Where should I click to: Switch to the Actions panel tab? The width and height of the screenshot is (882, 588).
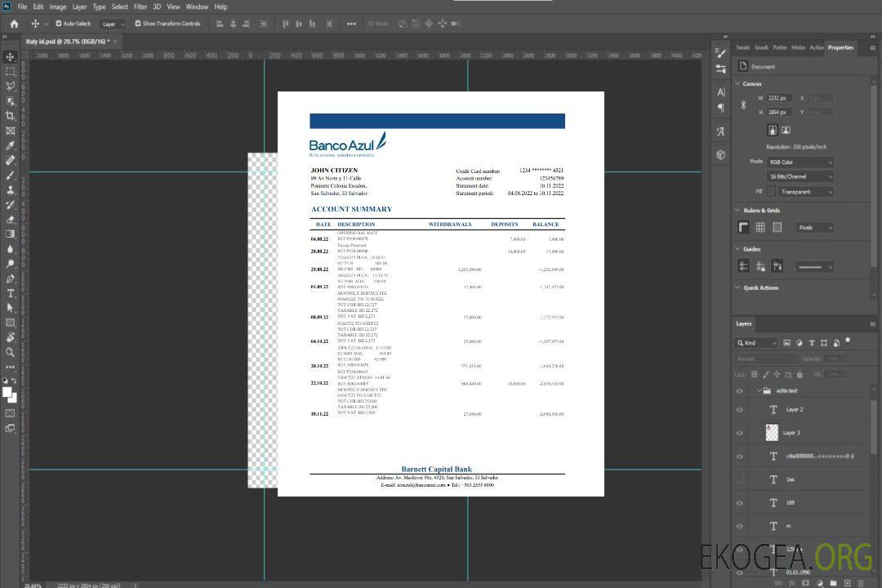tap(817, 47)
